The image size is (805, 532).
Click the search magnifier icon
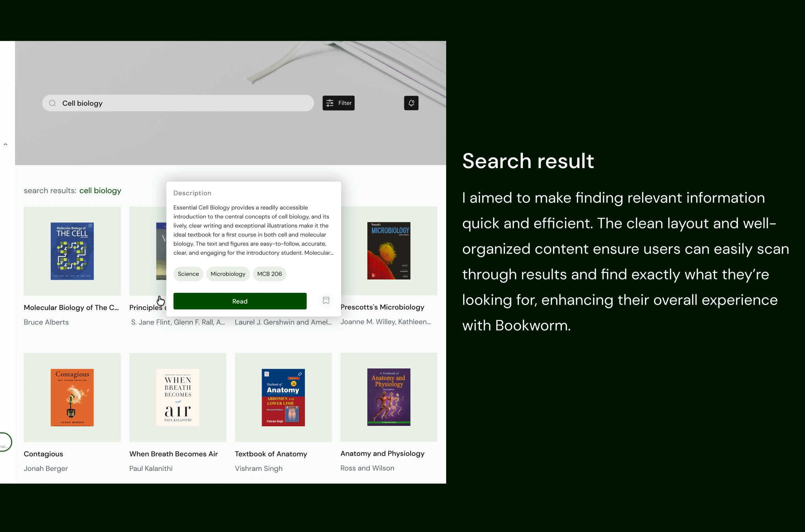point(53,103)
